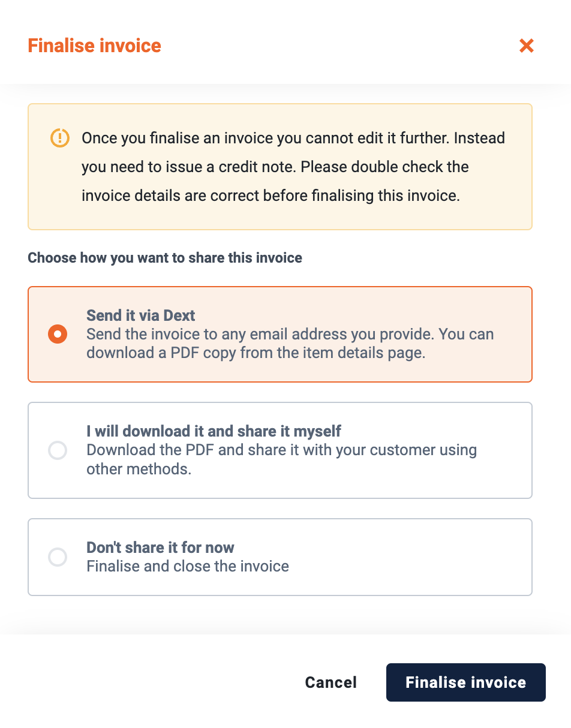571x728 pixels.
Task: Click the "Send it via Dext" option title
Action: [x=141, y=315]
